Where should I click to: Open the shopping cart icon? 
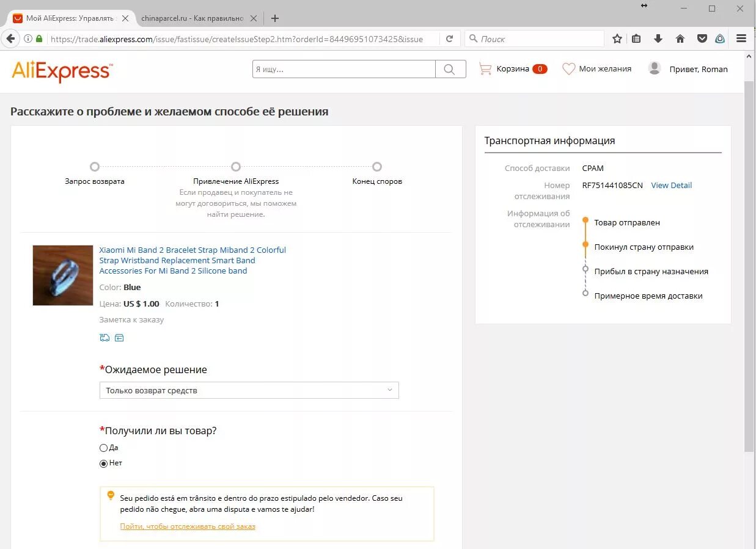point(485,68)
